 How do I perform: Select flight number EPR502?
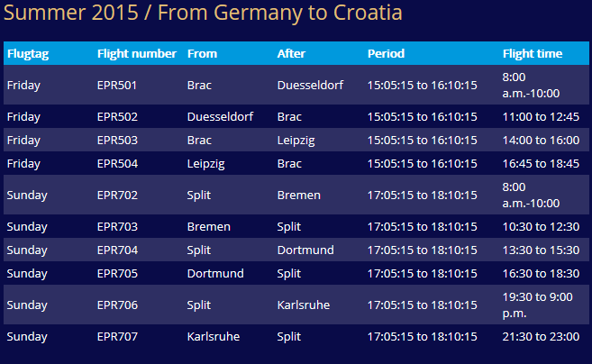click(x=117, y=116)
